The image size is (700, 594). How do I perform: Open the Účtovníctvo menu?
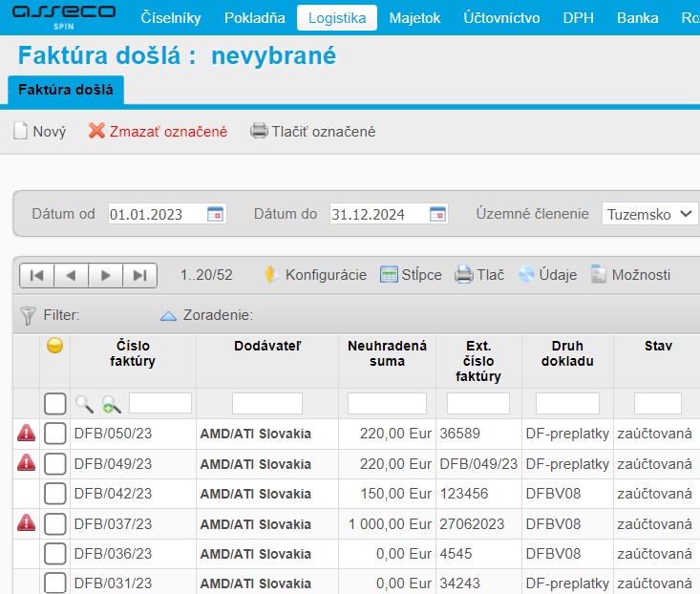click(x=501, y=17)
